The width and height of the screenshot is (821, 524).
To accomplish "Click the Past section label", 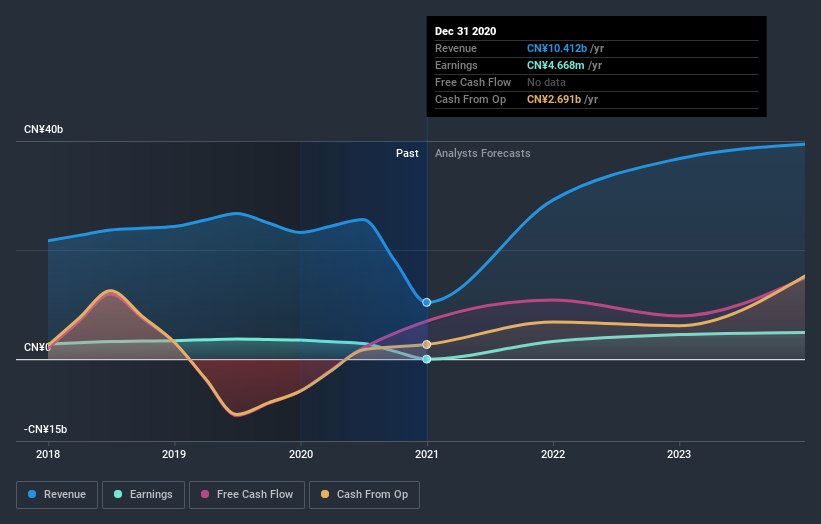I will point(407,153).
